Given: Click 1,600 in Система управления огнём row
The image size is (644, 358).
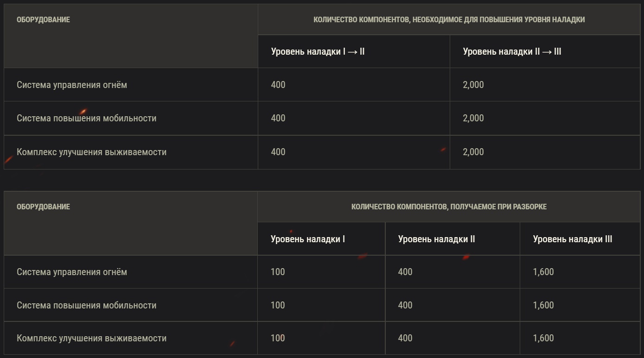Looking at the screenshot, I should pyautogui.click(x=543, y=272).
